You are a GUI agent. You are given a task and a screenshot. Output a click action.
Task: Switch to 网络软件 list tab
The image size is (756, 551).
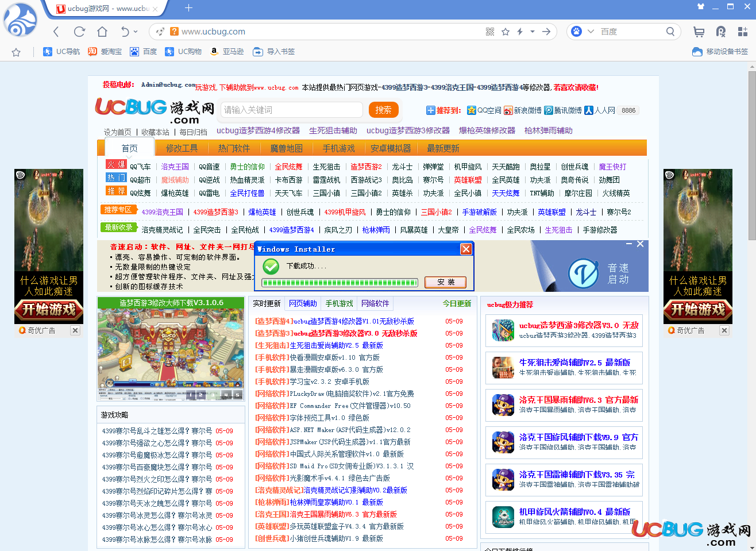tap(375, 303)
